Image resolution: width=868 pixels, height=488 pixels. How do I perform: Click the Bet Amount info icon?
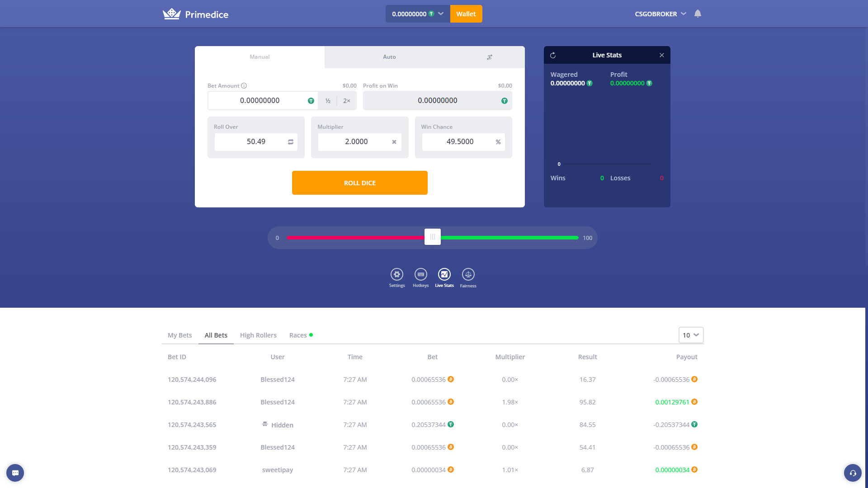[x=244, y=86]
